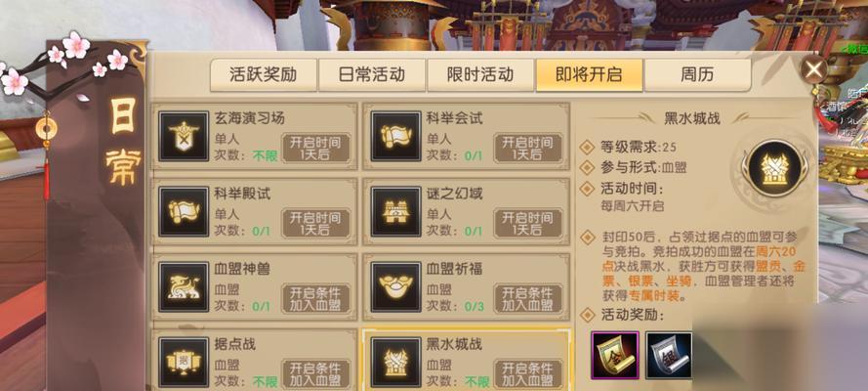Viewport: 868px width, 391px height.
Task: Click the 血盟祈福 ingot icon
Action: [x=395, y=286]
